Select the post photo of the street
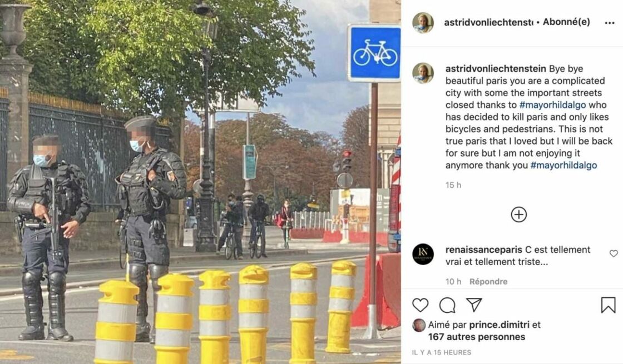The height and width of the screenshot is (364, 623). (201, 182)
